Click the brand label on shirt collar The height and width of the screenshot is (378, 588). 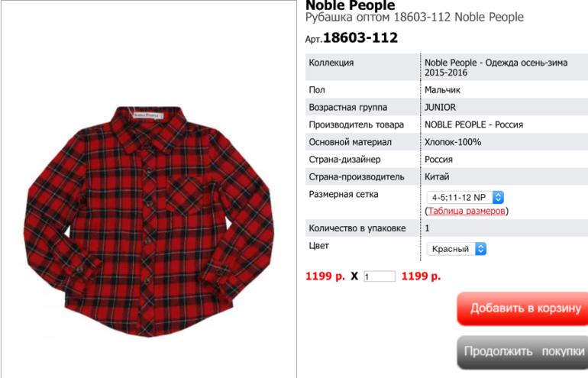pos(148,115)
